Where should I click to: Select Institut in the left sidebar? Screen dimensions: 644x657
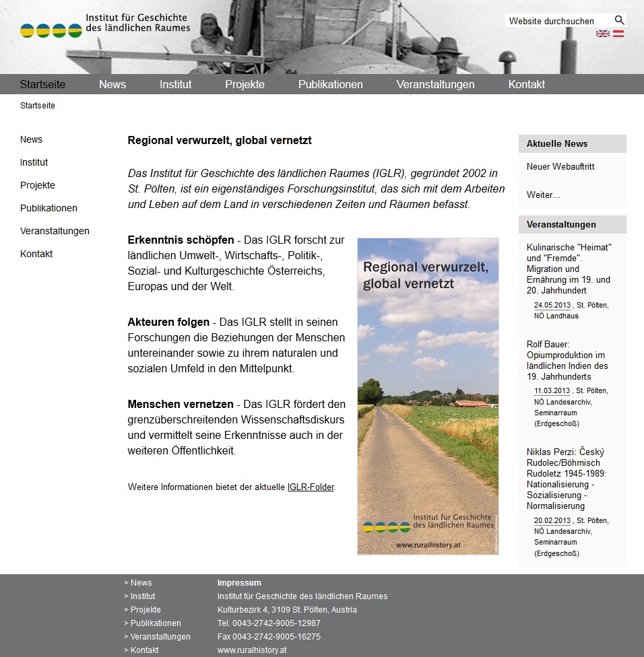(34, 162)
